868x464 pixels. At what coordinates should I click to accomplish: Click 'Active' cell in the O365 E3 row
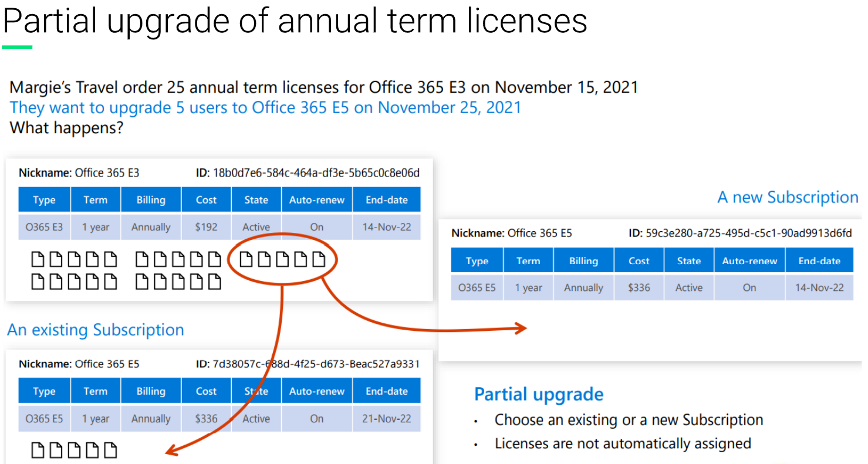point(256,227)
